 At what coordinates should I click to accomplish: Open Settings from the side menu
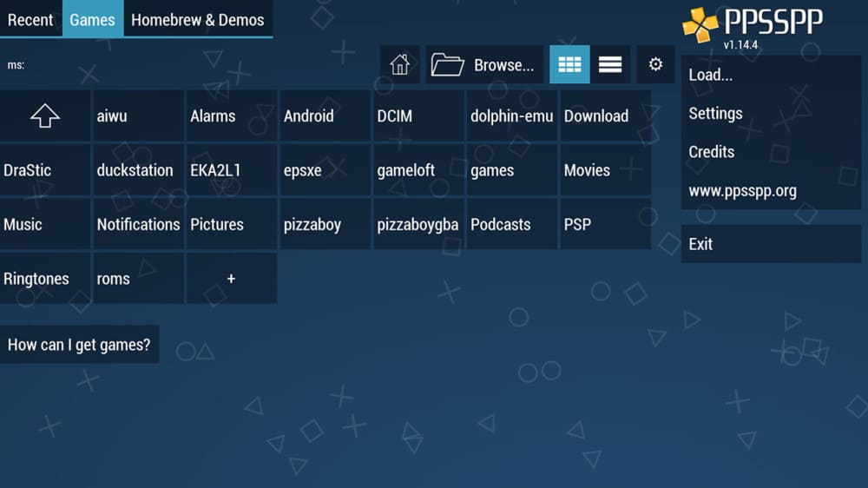tap(771, 114)
